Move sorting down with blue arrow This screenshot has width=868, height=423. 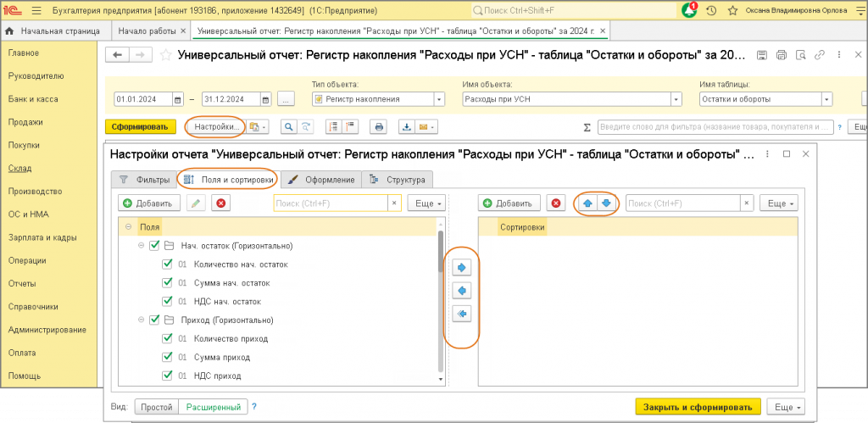tap(607, 203)
